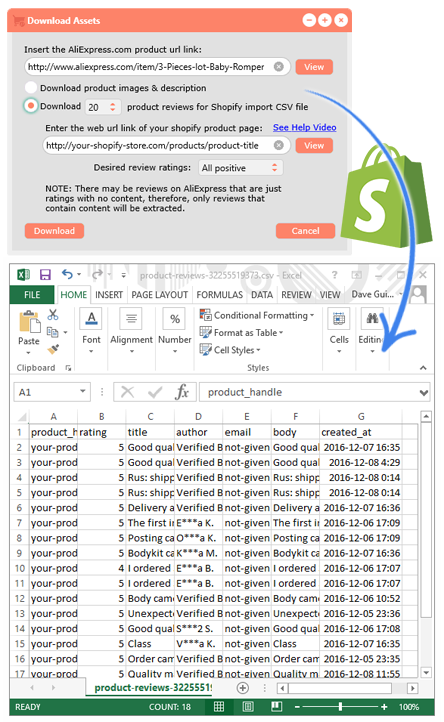Click the Download button
The height and width of the screenshot is (722, 444).
coord(54,231)
